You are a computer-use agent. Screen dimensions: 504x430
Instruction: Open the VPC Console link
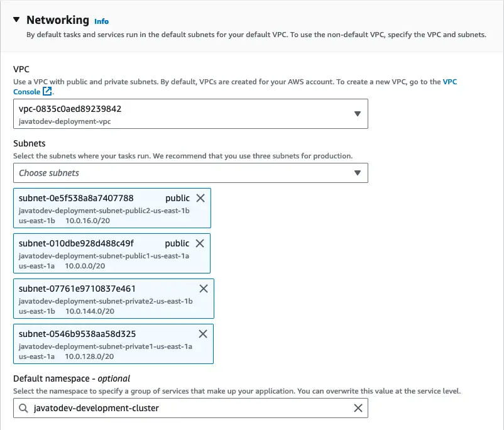pos(449,82)
